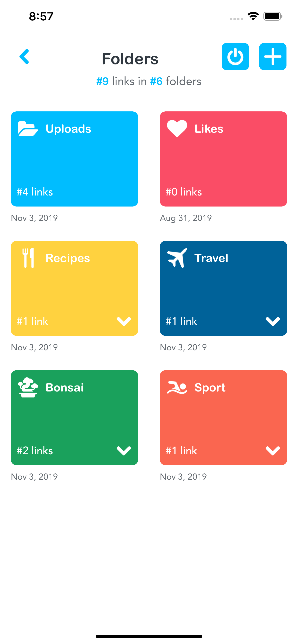The width and height of the screenshot is (298, 644).
Task: Expand the Travel folder chevron
Action: tap(273, 321)
